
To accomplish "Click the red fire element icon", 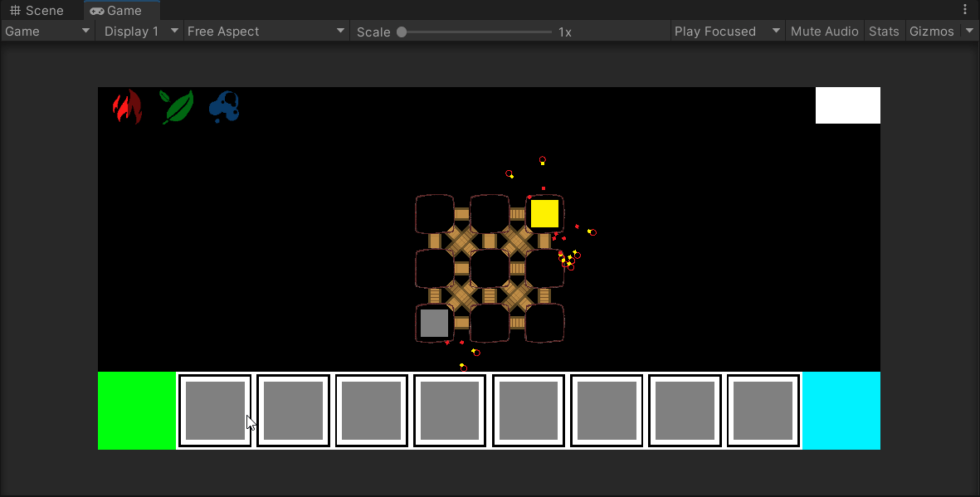I will [128, 107].
